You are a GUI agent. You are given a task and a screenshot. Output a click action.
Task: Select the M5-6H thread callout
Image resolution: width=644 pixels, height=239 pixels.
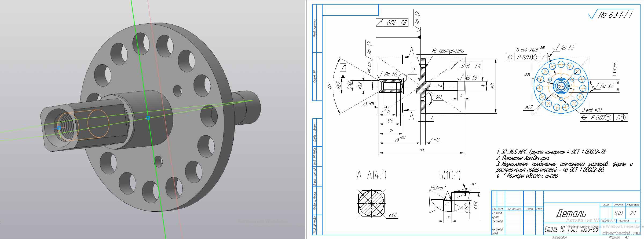[369, 68]
